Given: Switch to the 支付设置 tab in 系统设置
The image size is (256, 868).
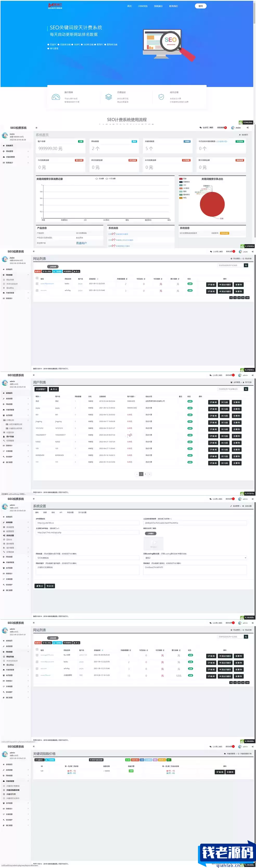Looking at the screenshot, I should (x=82, y=512).
